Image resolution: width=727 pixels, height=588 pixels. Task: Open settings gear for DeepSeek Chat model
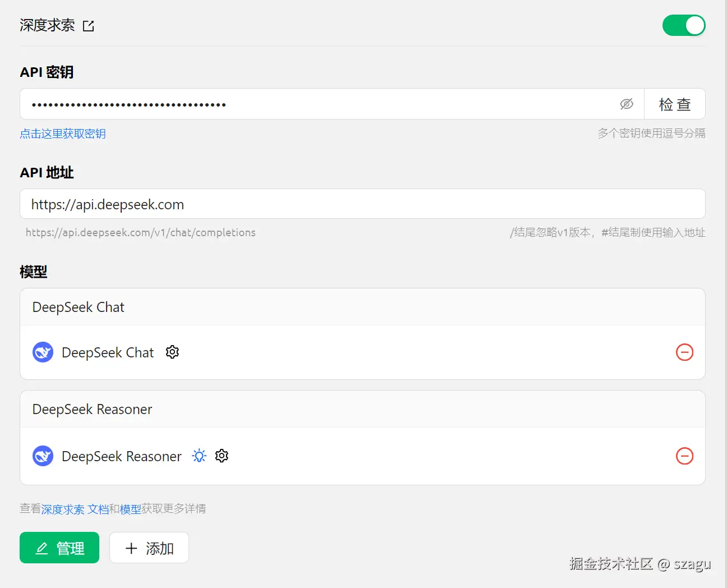point(172,352)
